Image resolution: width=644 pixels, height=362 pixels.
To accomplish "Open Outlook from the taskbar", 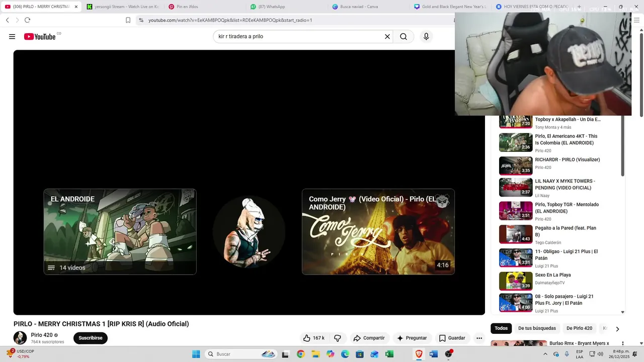I will coord(374,354).
